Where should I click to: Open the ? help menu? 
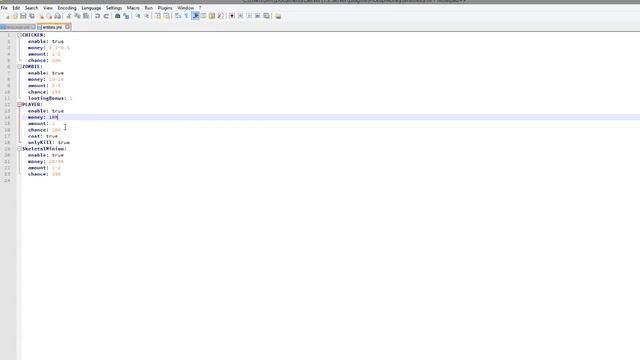[200, 8]
